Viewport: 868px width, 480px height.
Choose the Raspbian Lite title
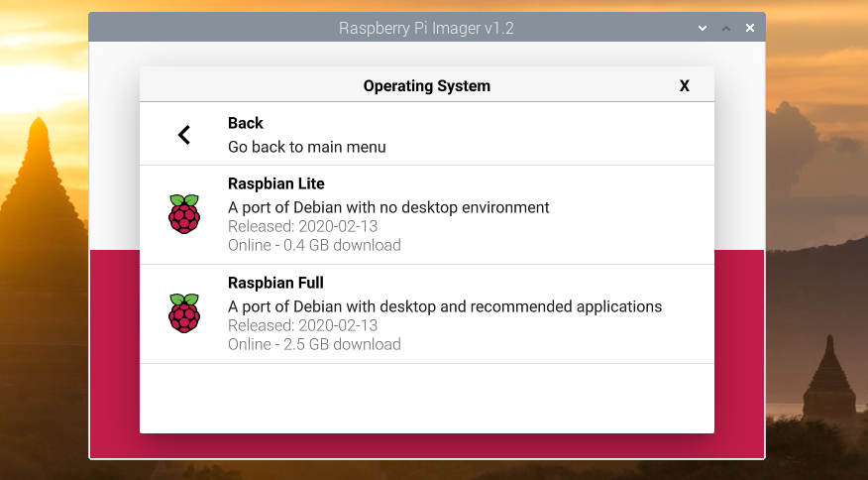click(276, 183)
